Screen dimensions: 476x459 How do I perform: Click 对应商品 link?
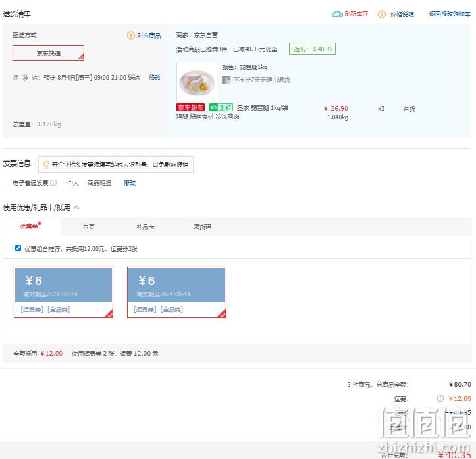149,36
